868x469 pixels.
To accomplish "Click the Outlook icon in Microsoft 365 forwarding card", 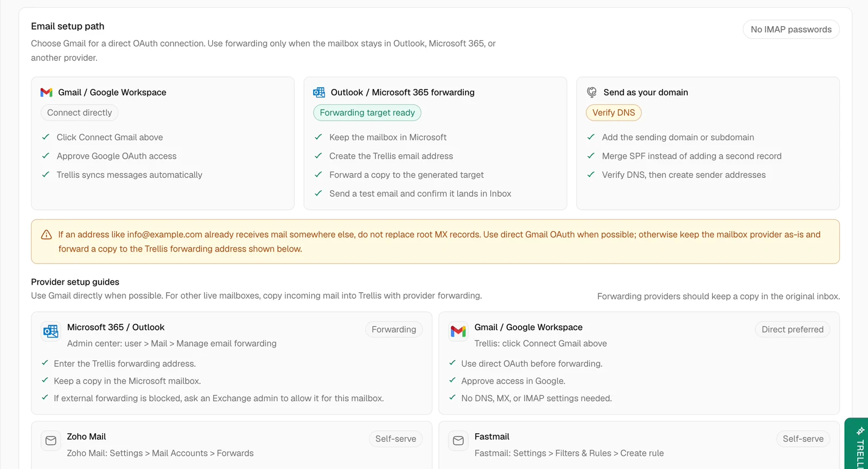I will tap(319, 93).
